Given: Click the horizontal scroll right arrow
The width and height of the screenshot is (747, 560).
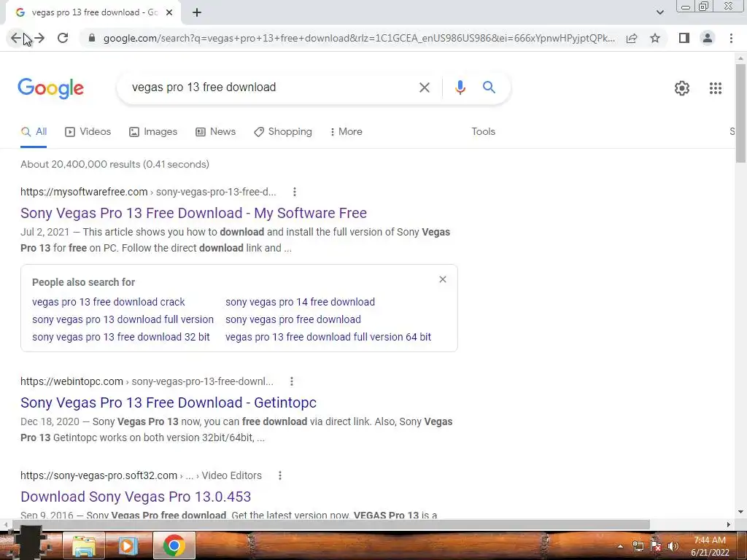Looking at the screenshot, I should point(729,524).
